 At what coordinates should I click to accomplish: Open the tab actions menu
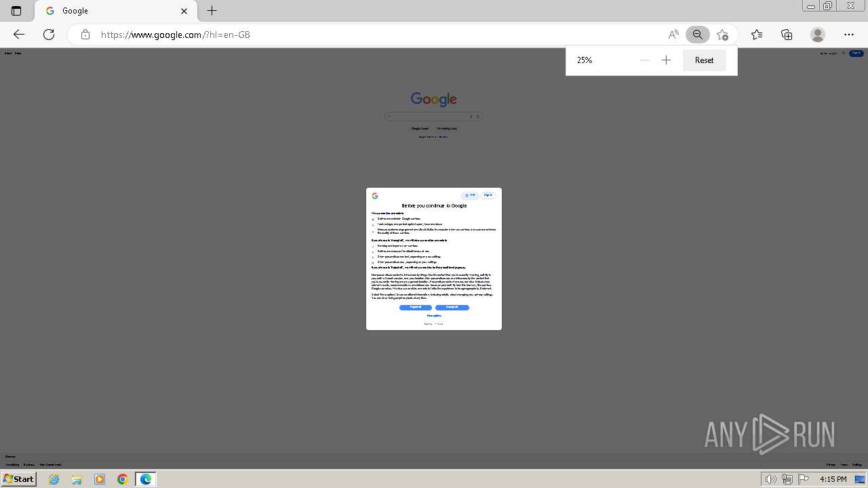pyautogui.click(x=16, y=11)
